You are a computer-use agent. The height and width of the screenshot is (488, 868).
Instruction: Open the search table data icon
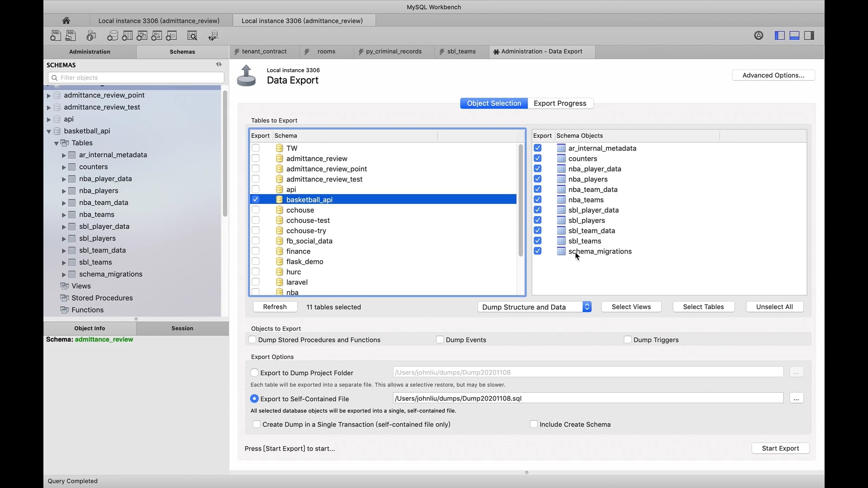192,36
